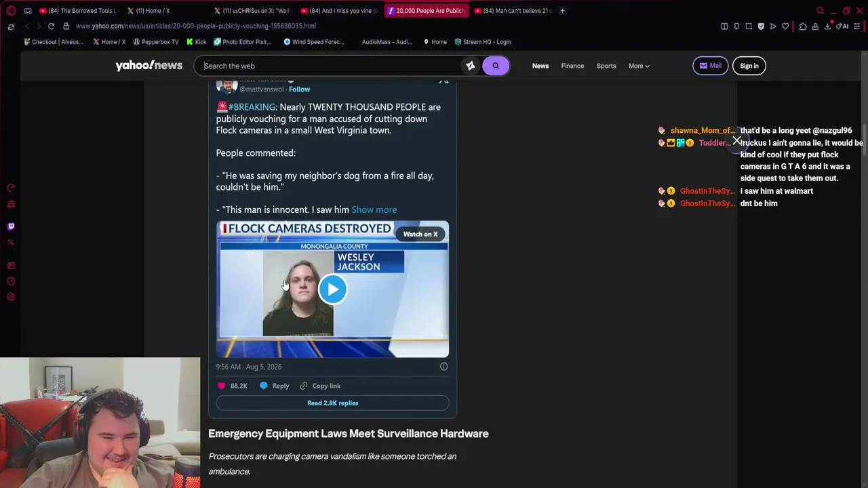This screenshot has width=868, height=488.
Task: Open the downloads icon
Action: pos(827,26)
